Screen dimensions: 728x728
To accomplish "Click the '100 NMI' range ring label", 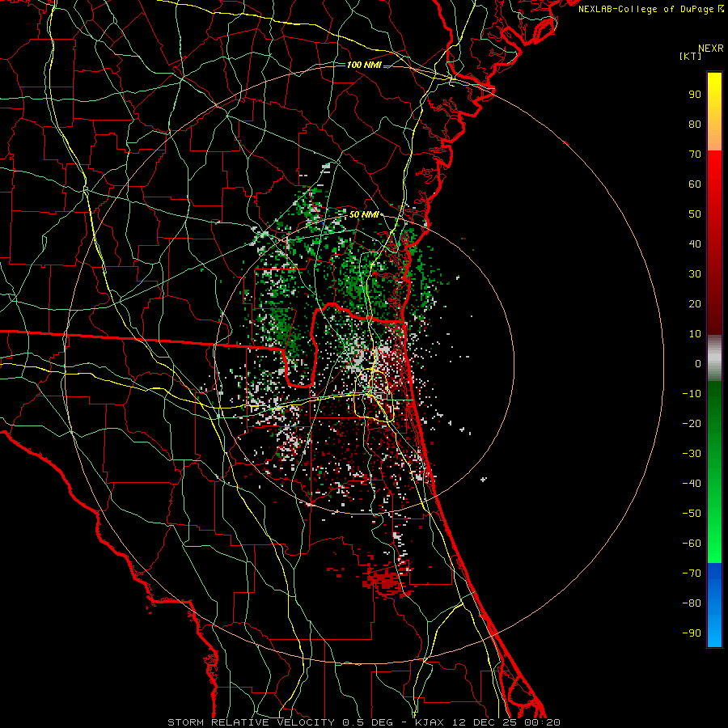I will pos(364,65).
